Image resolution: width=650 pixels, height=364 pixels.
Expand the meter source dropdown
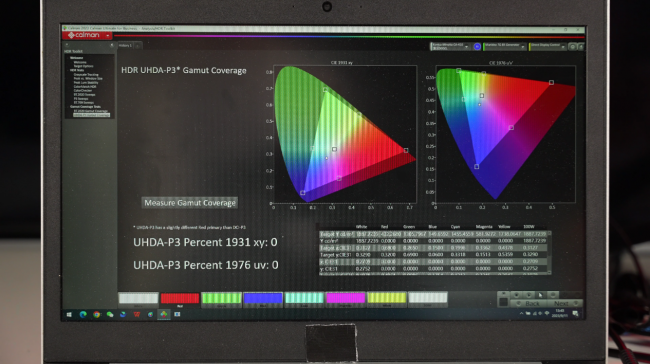[450, 47]
